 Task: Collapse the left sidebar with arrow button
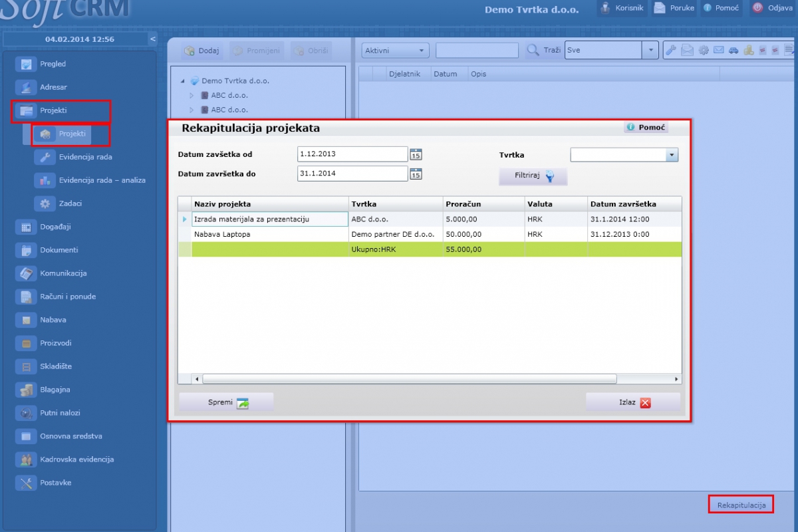coord(152,39)
